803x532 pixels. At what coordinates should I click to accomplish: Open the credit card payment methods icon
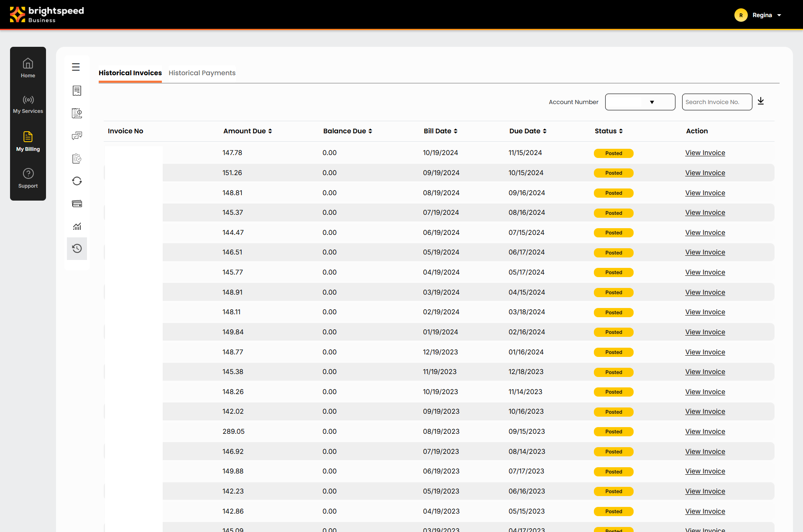point(77,204)
